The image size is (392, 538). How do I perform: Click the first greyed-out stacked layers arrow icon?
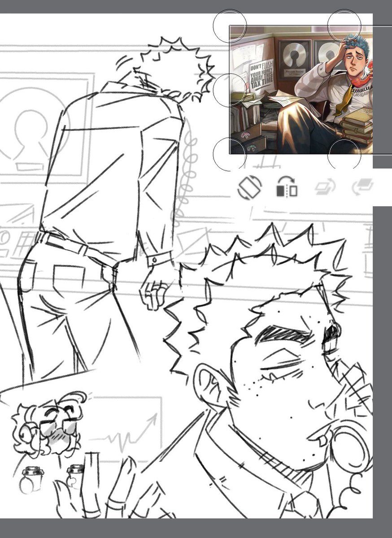click(325, 187)
